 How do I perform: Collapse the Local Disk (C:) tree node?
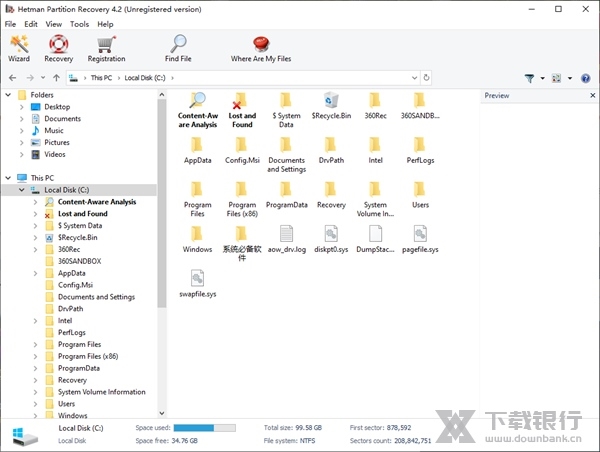pyautogui.click(x=21, y=190)
